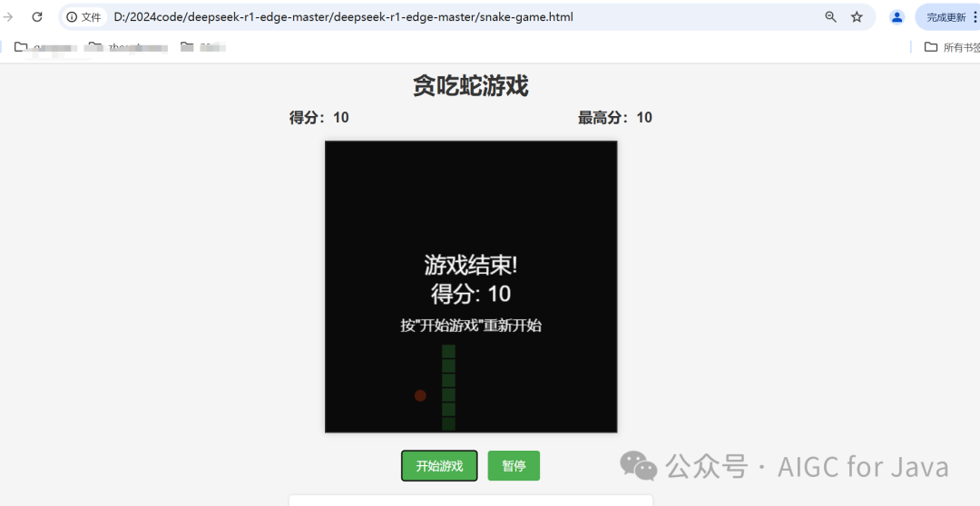Viewport: 980px width, 506px height.
Task: Open the second bookmark folder
Action: coord(128,47)
